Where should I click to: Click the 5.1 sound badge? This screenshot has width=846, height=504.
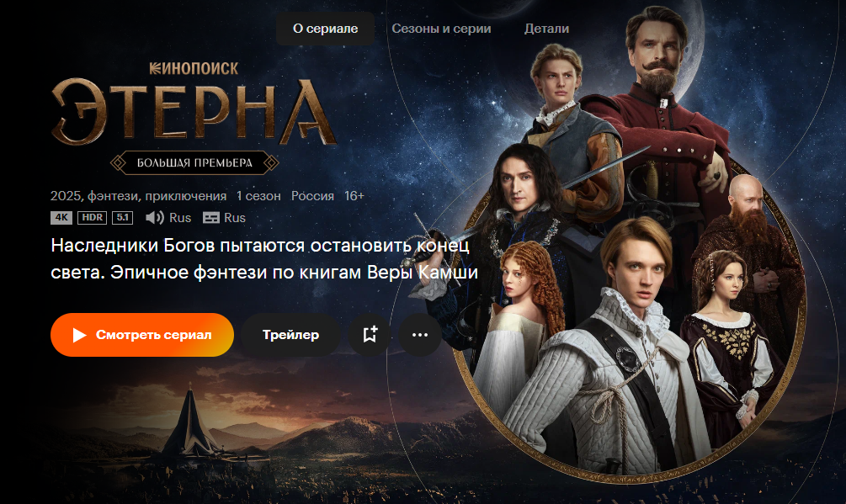122,218
